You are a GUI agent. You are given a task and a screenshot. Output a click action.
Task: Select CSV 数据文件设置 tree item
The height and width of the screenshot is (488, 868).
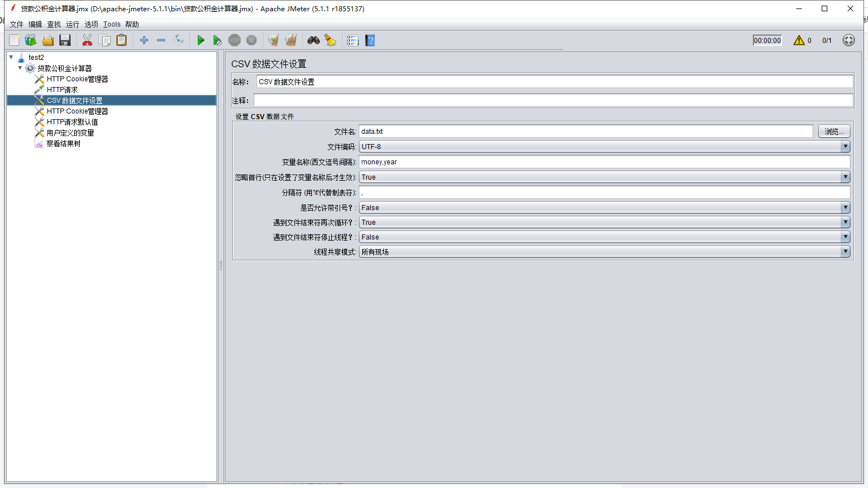pos(75,101)
